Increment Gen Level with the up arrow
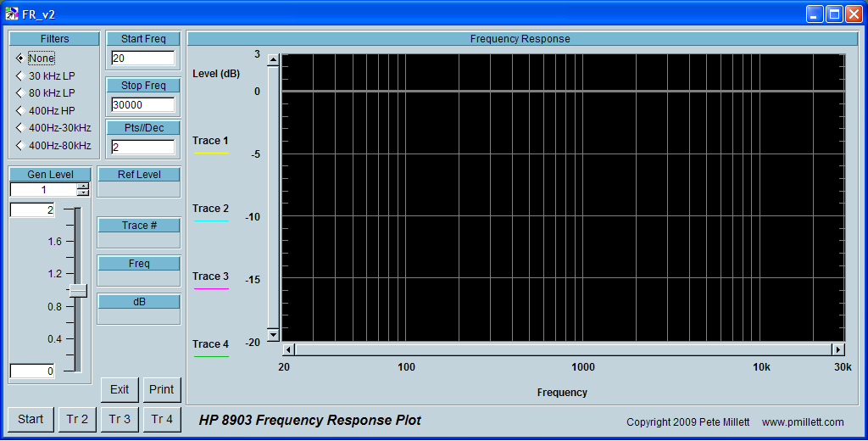The height and width of the screenshot is (441, 868). pyautogui.click(x=82, y=186)
